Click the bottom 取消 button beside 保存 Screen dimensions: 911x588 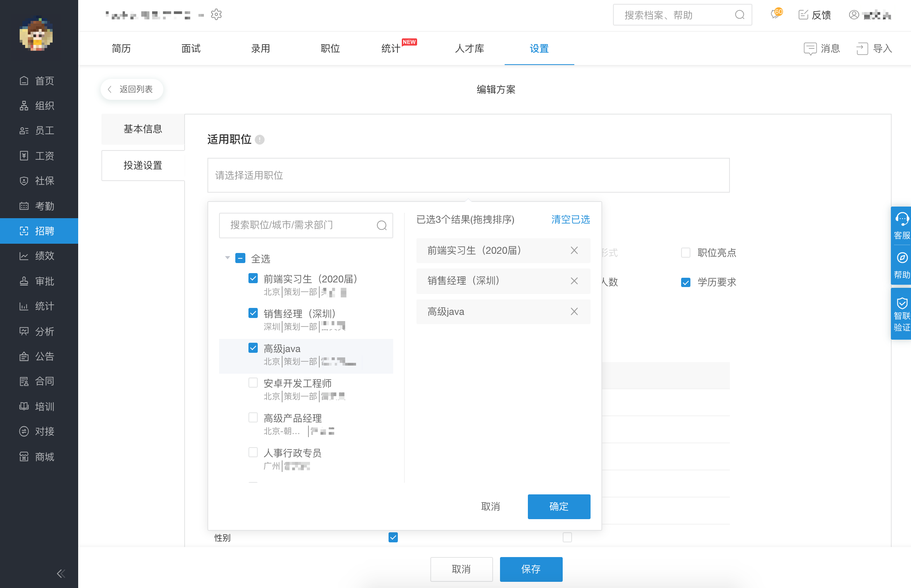click(x=462, y=569)
